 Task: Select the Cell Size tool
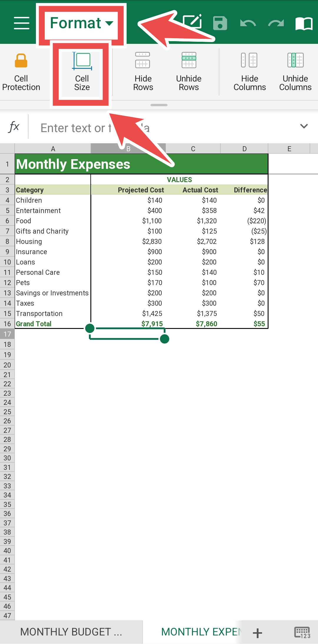click(x=82, y=72)
